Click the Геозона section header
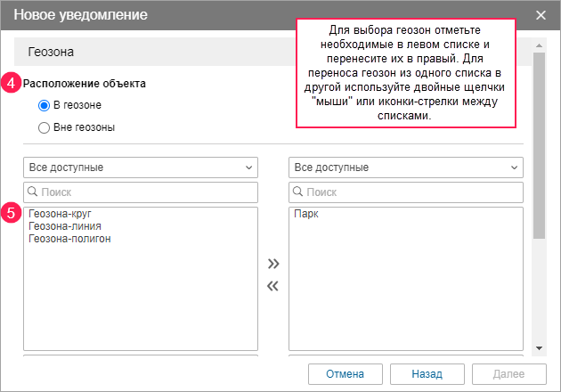The width and height of the screenshot is (561, 392). pos(160,53)
